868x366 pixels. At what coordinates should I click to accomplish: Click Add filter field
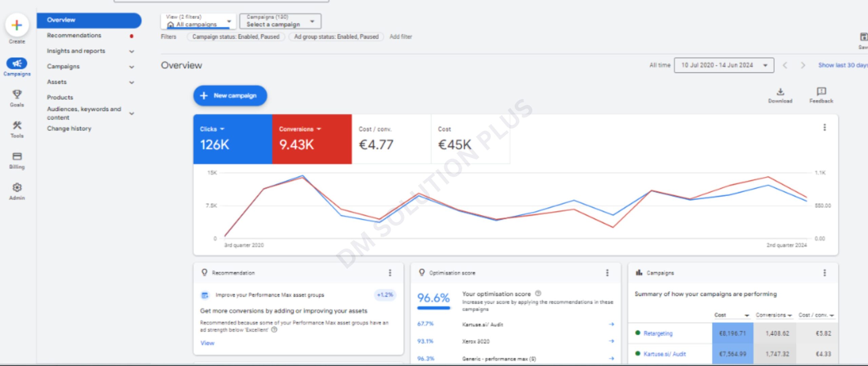(401, 37)
